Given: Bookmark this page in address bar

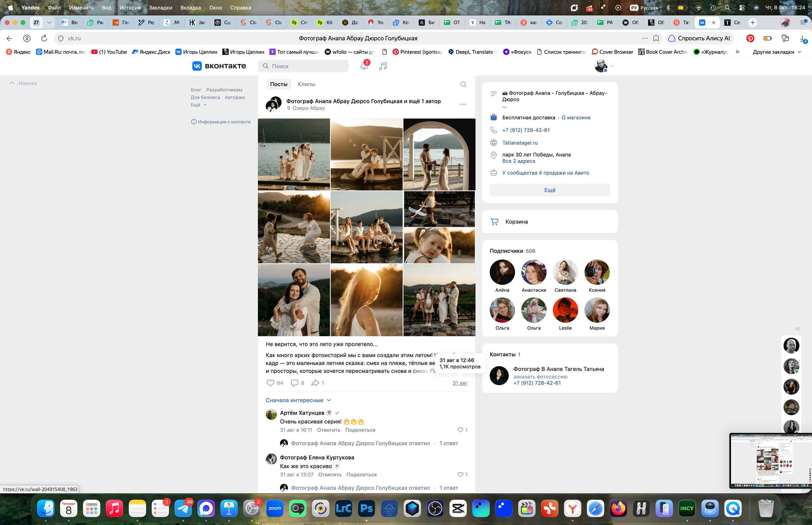Looking at the screenshot, I should (x=656, y=38).
